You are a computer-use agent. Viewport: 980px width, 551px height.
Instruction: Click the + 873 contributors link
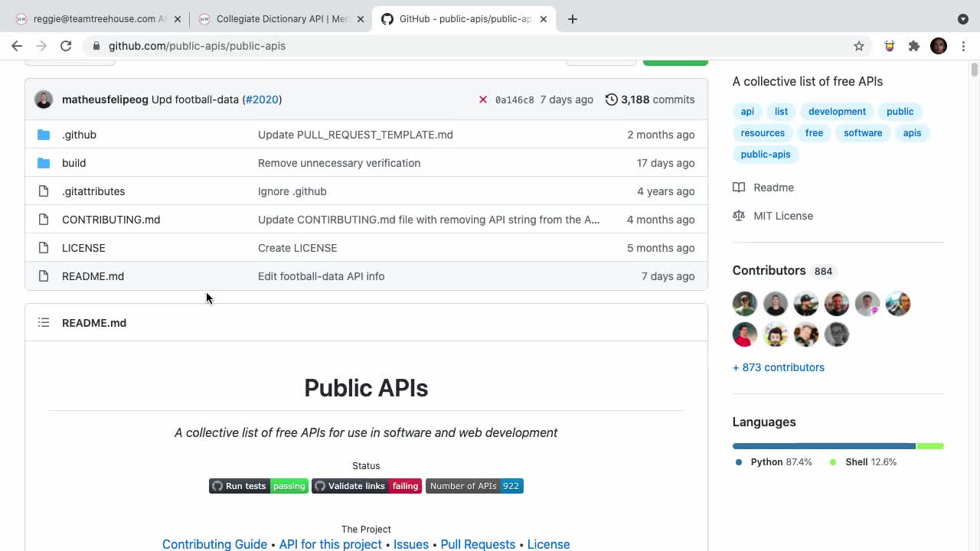[778, 367]
